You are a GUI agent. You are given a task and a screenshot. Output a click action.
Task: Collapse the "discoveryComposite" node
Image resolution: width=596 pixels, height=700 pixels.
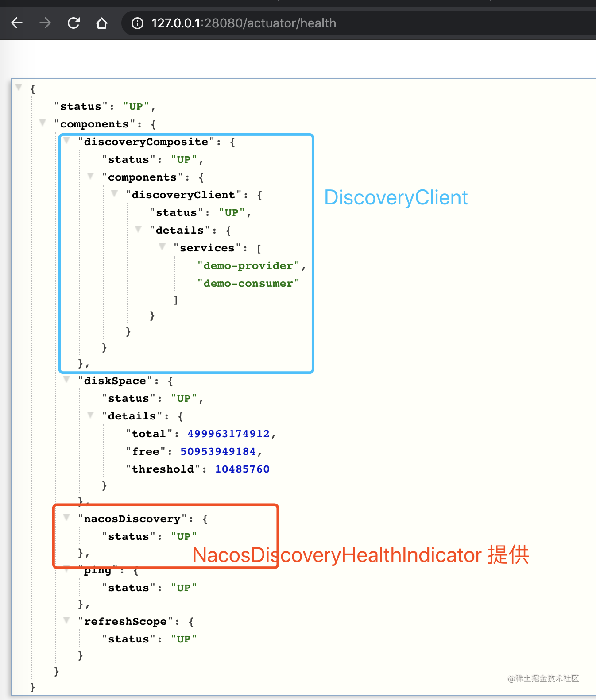[66, 140]
